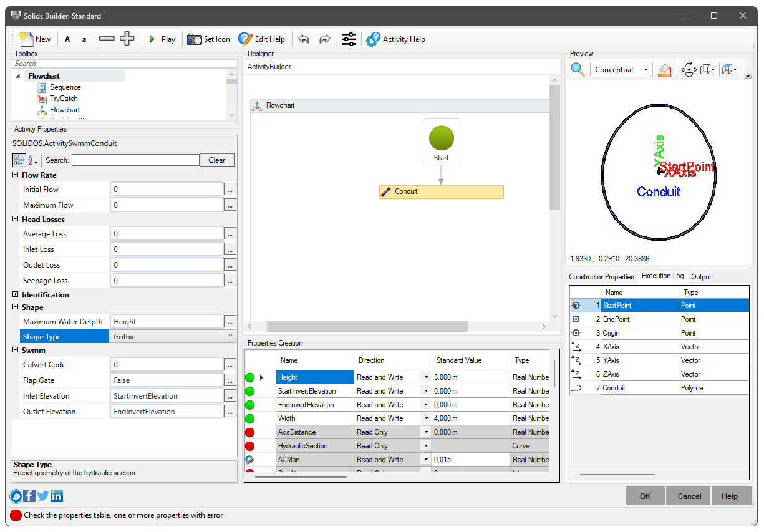Collapse the Flow Rate category
Screen dimensions: 764x532
(16, 175)
